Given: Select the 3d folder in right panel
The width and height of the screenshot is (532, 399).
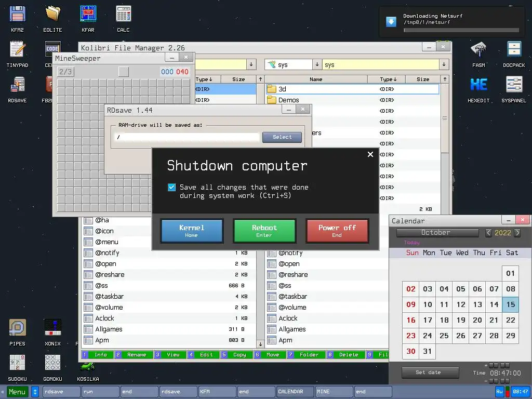Looking at the screenshot, I should 353,89.
